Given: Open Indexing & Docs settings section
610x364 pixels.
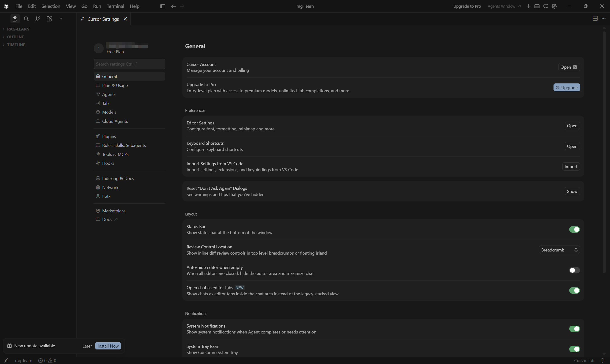Looking at the screenshot, I should tap(129, 178).
